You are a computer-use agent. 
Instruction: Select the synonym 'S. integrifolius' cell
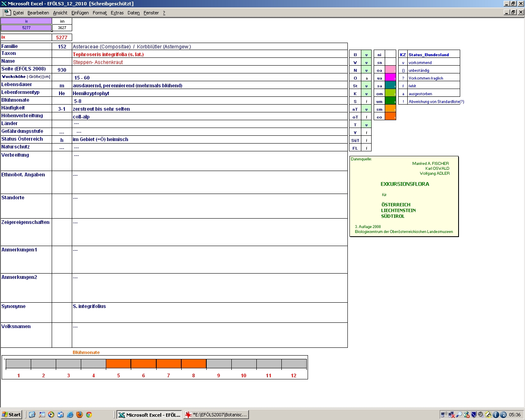210,313
